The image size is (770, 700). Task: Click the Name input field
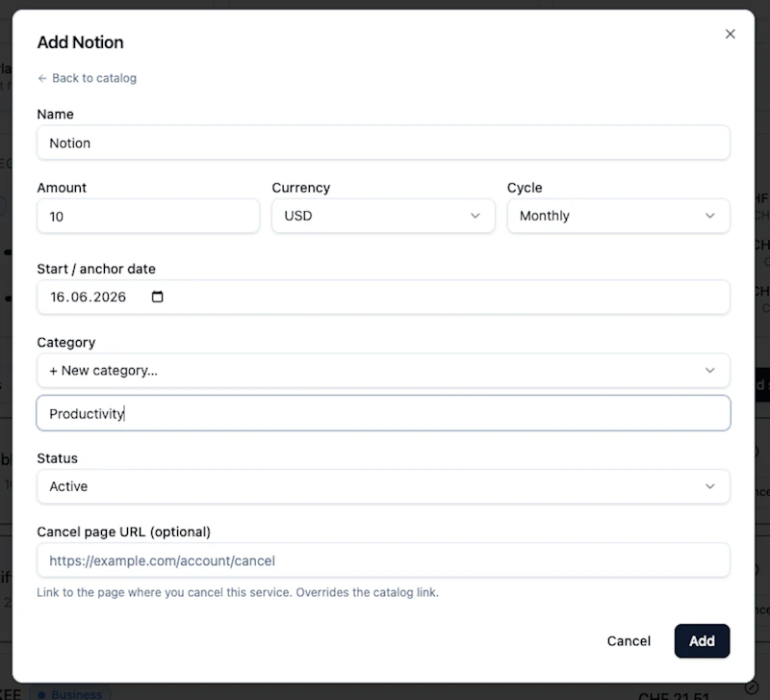(x=383, y=143)
